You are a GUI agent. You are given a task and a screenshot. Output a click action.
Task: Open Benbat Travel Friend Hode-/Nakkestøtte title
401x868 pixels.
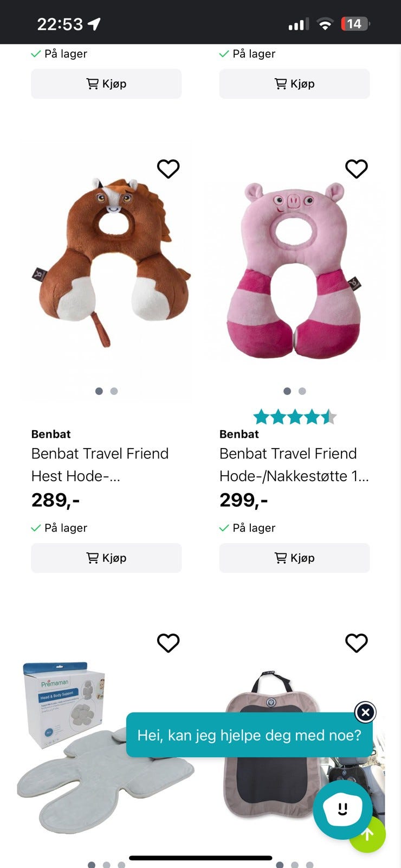point(294,464)
